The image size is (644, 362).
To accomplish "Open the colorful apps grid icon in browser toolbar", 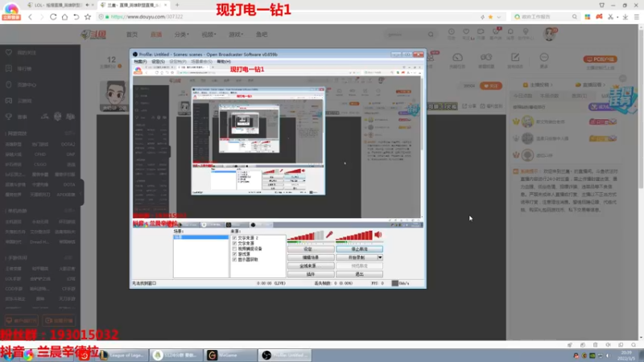I will (588, 17).
